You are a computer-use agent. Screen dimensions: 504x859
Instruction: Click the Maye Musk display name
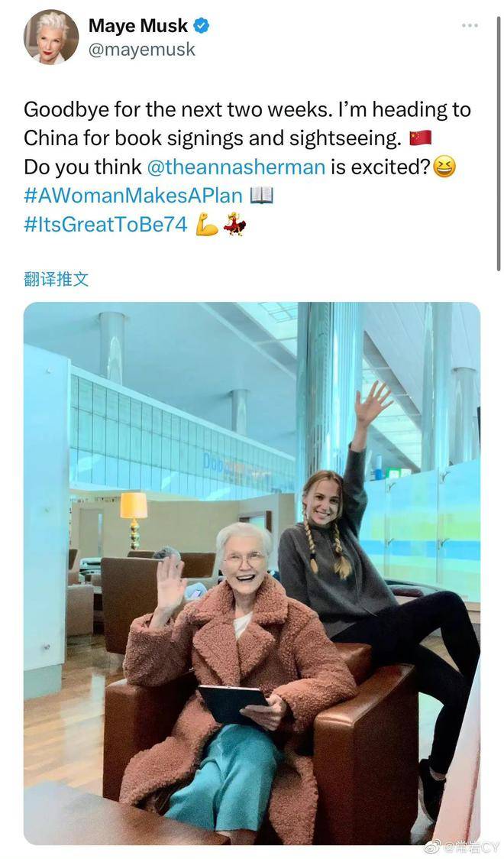click(x=138, y=25)
